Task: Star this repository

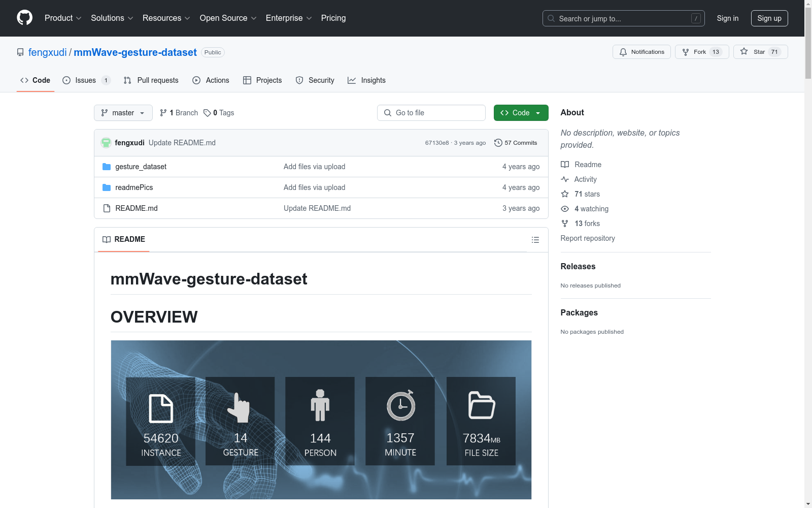Action: tap(760, 52)
